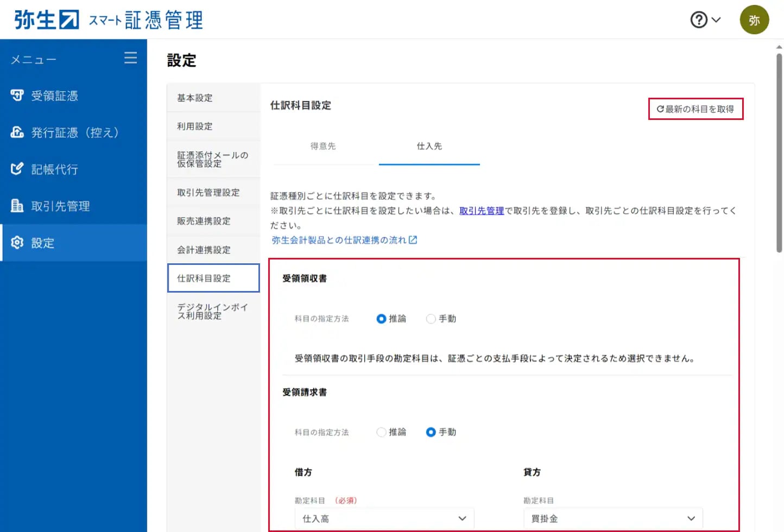Click the page vertical scrollbar
784x532 pixels.
coord(779,152)
